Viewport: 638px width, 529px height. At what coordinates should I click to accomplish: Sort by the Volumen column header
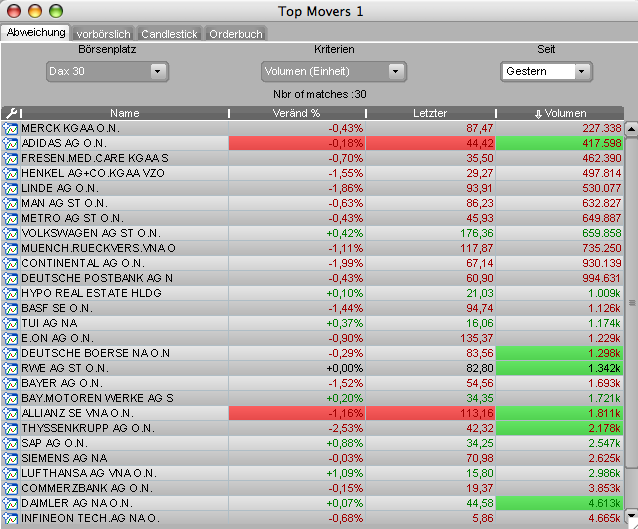point(560,113)
